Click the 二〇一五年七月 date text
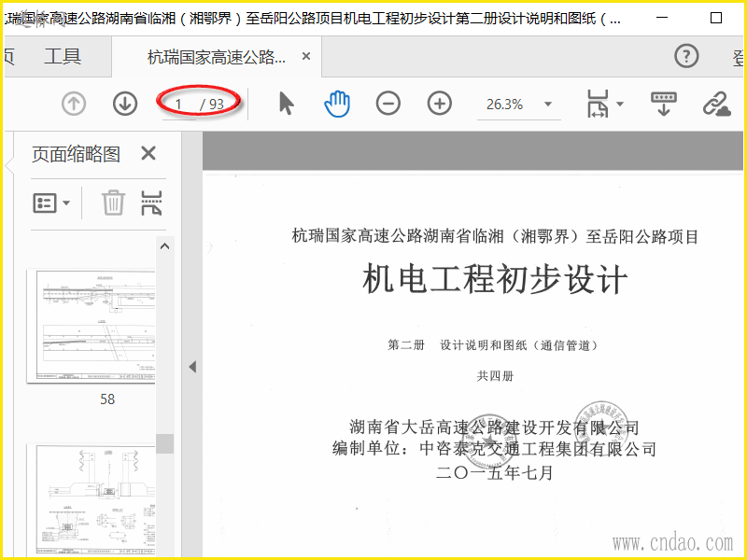This screenshot has width=747, height=560. pos(495,472)
